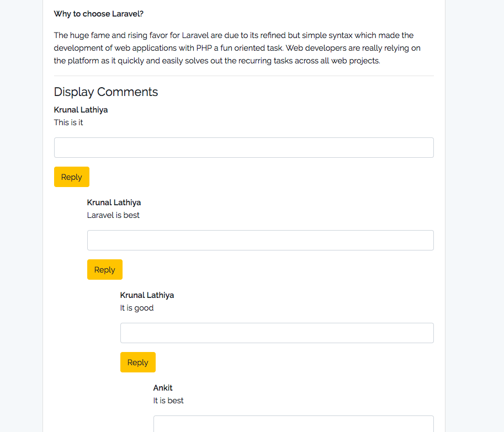The width and height of the screenshot is (504, 432).
Task: Select the reply input under "It is good"
Action: pos(277,333)
